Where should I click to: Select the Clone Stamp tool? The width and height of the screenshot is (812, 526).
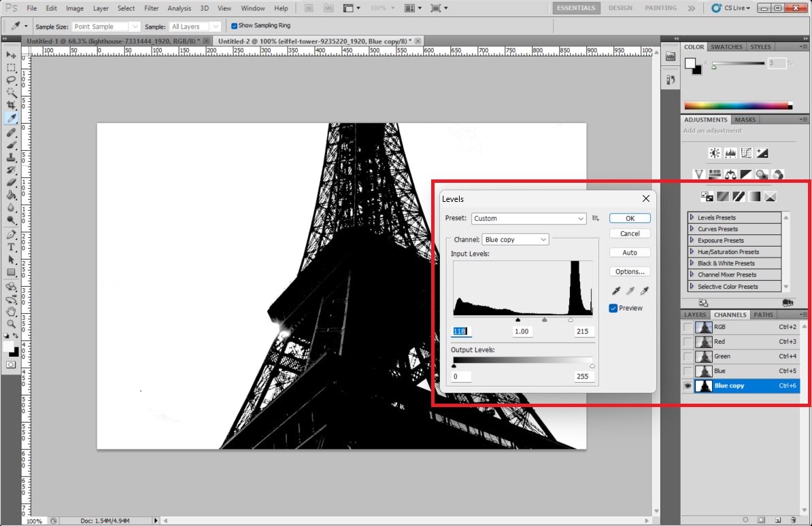[x=11, y=157]
